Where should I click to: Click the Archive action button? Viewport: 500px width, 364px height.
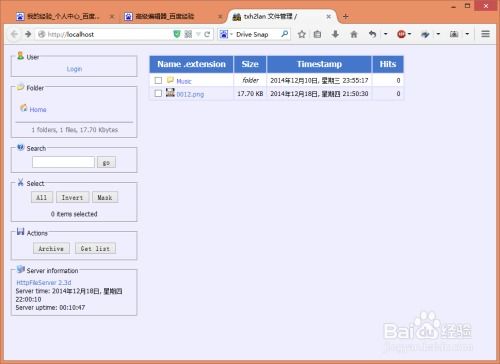click(x=51, y=248)
